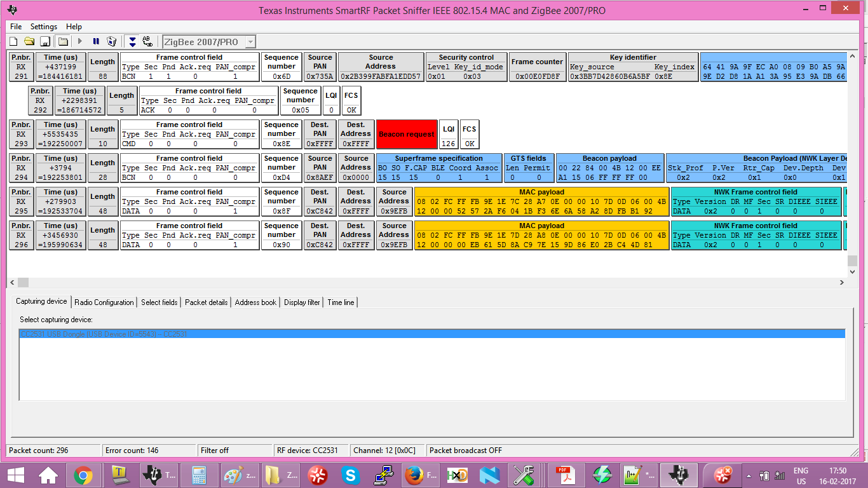The height and width of the screenshot is (488, 868).
Task: Click the MAC payload cell of packet 296
Action: pos(542,235)
